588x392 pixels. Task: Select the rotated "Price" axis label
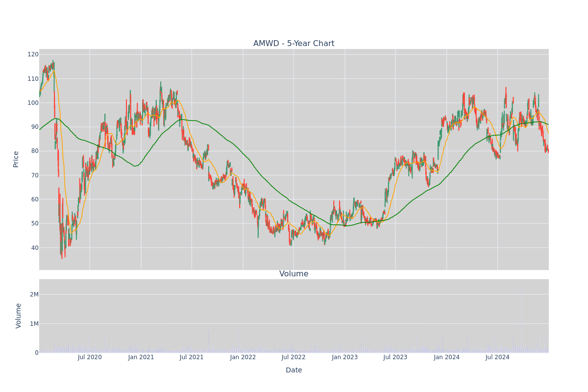[16, 159]
